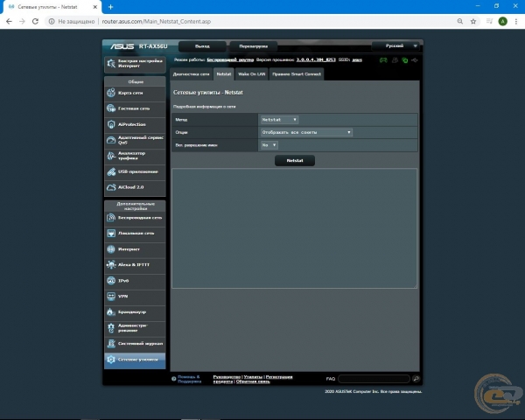Open Wireless network (Беспроводная сеть) settings

tap(135, 218)
